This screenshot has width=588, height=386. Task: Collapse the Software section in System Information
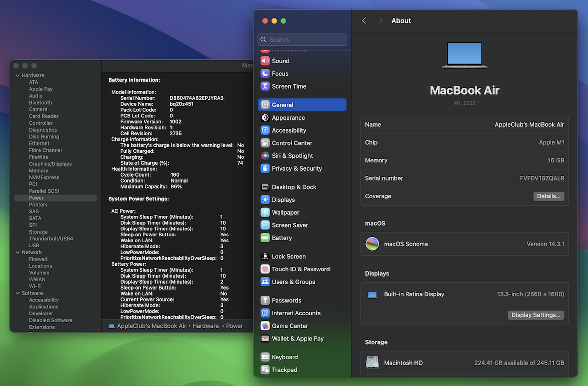click(18, 293)
